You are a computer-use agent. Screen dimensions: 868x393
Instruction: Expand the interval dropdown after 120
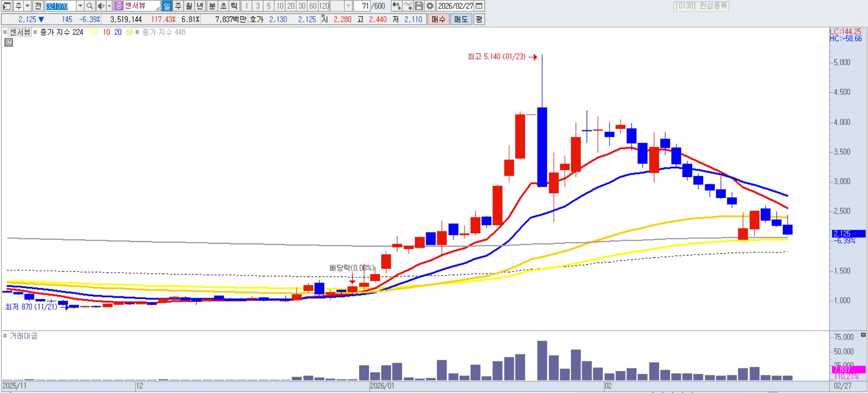(348, 6)
